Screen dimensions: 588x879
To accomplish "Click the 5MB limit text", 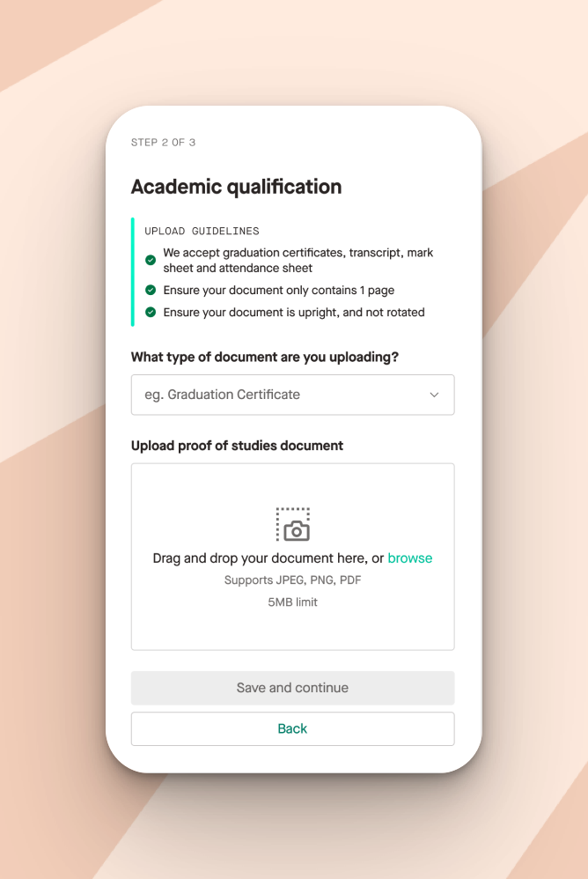I will 293,602.
